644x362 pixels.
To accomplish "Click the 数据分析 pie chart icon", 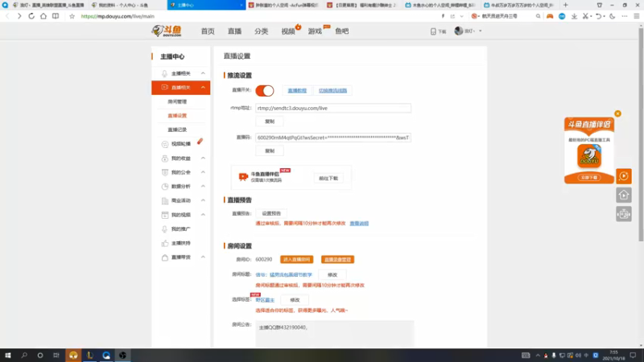I will tap(165, 187).
